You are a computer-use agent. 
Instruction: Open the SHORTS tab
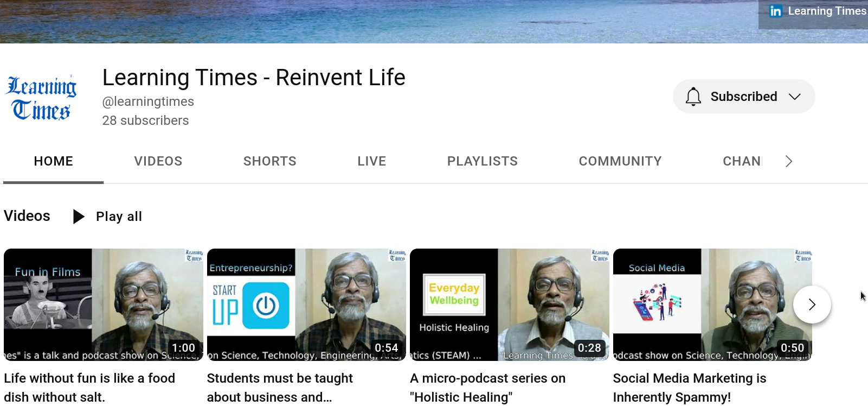click(x=270, y=161)
